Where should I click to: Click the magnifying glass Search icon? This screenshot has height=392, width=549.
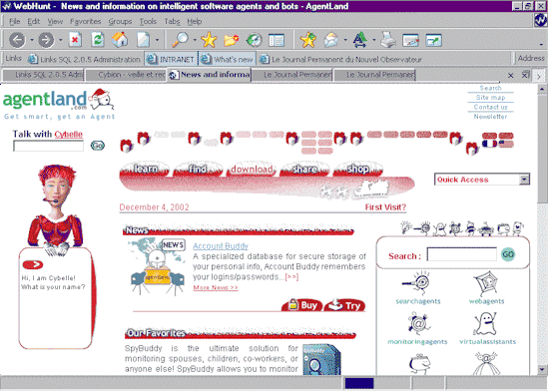tap(181, 40)
